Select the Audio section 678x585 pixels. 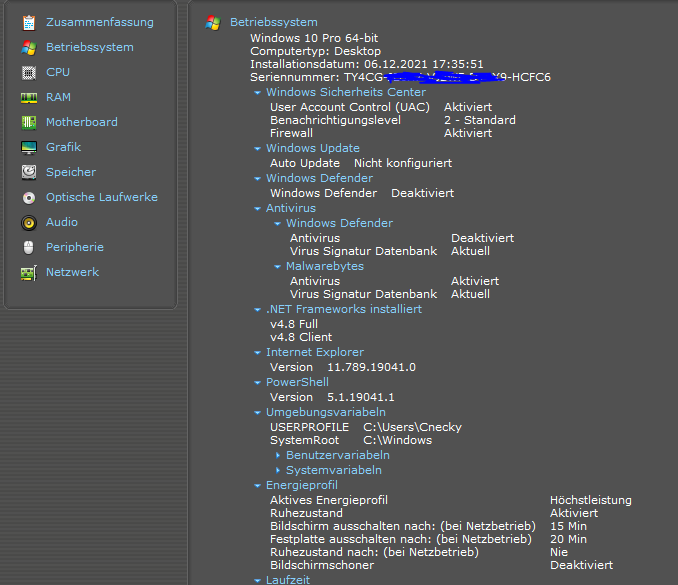62,222
